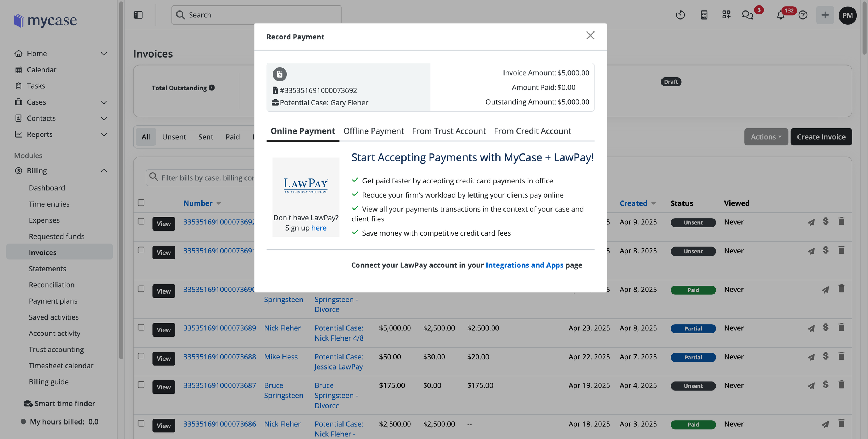The width and height of the screenshot is (868, 439).
Task: Toggle the sidebar collapse icon
Action: pyautogui.click(x=138, y=15)
